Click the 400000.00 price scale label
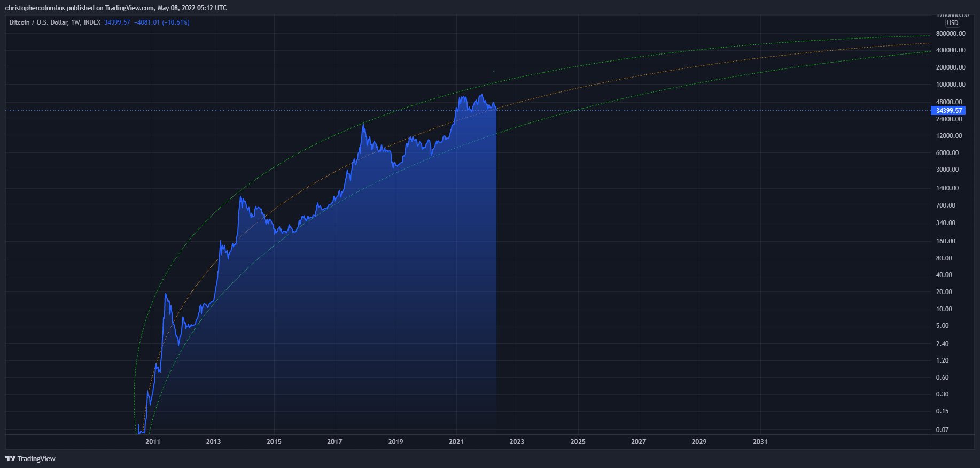The height and width of the screenshot is (468, 980). 951,50
